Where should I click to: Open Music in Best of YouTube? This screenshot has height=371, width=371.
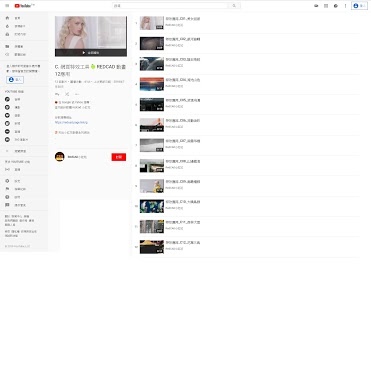[x=23, y=99]
